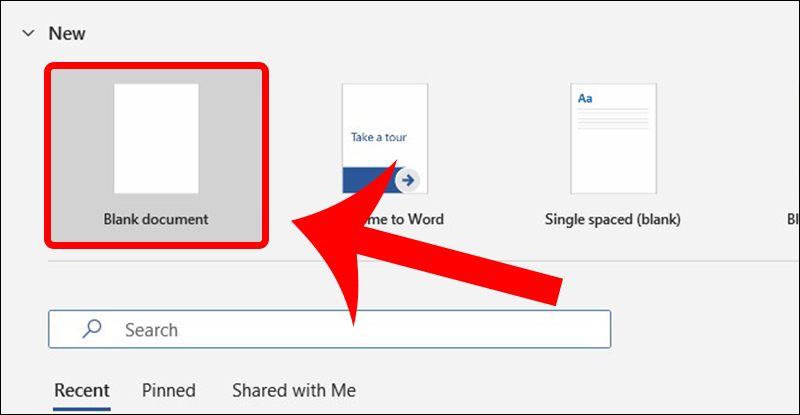The height and width of the screenshot is (415, 800).
Task: Open the Single spaced (blank) thumbnail
Action: [613, 138]
